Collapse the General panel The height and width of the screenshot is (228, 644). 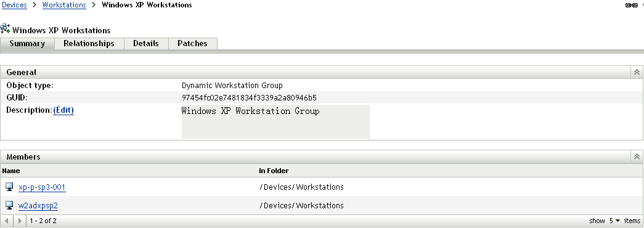637,72
